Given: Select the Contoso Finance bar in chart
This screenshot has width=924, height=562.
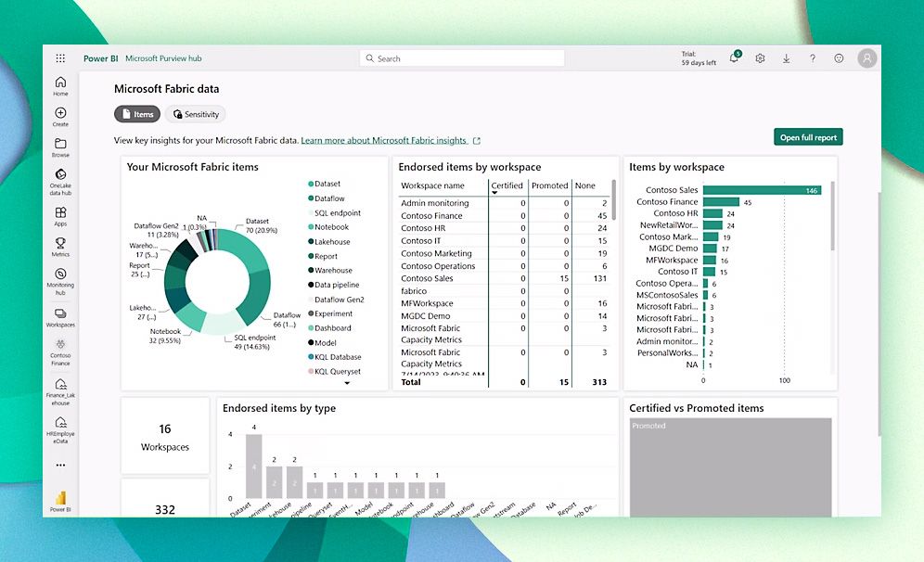Looking at the screenshot, I should coord(721,202).
